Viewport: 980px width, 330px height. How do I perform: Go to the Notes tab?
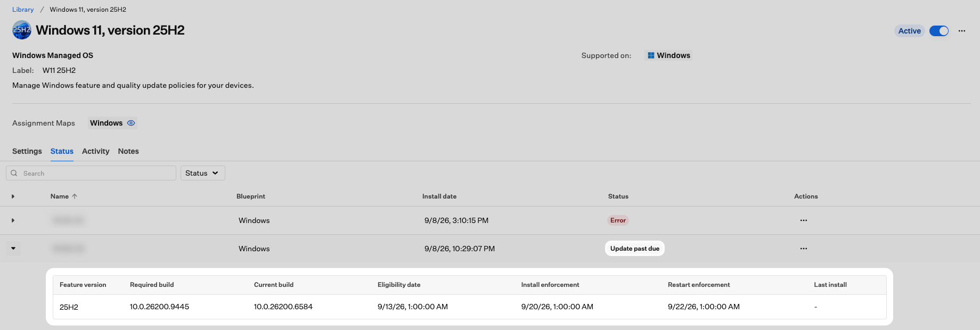point(128,151)
